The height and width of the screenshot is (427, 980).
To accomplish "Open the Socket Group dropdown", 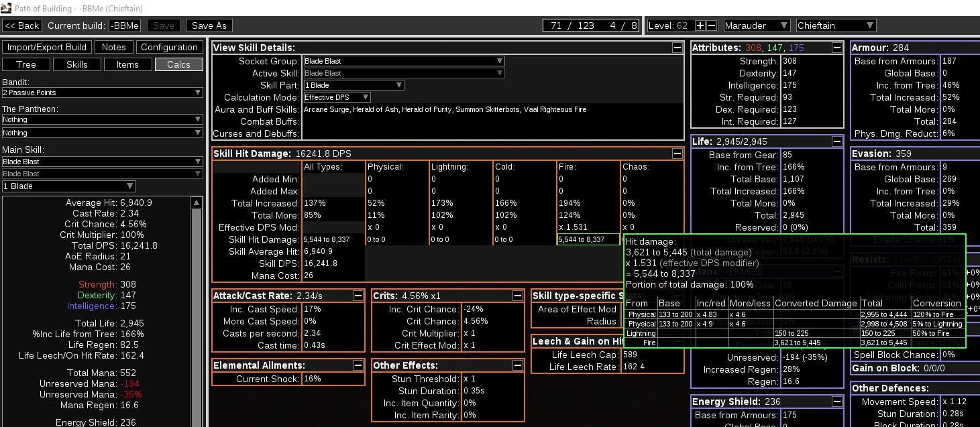I will 404,61.
